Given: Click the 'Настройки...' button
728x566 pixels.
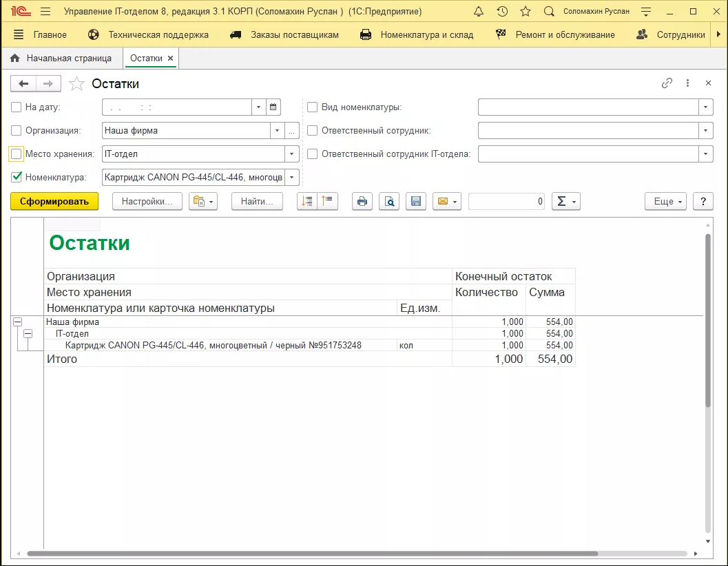Looking at the screenshot, I should click(x=147, y=201).
